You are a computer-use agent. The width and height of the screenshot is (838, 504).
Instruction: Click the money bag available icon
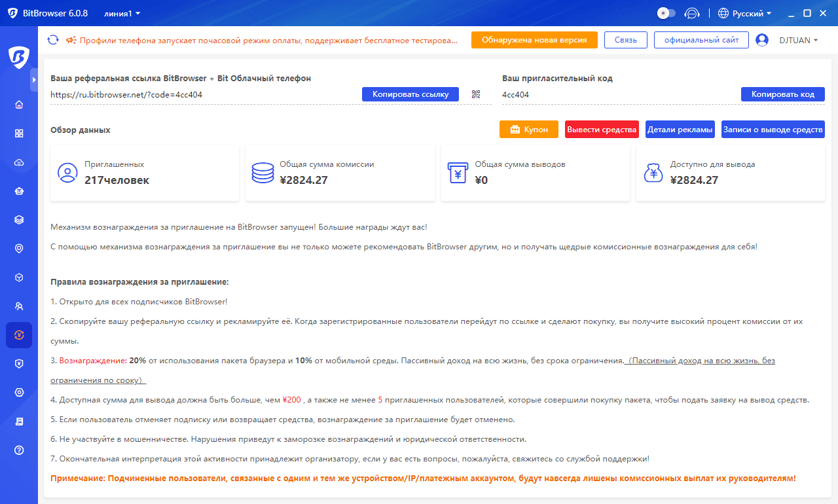pyautogui.click(x=653, y=173)
